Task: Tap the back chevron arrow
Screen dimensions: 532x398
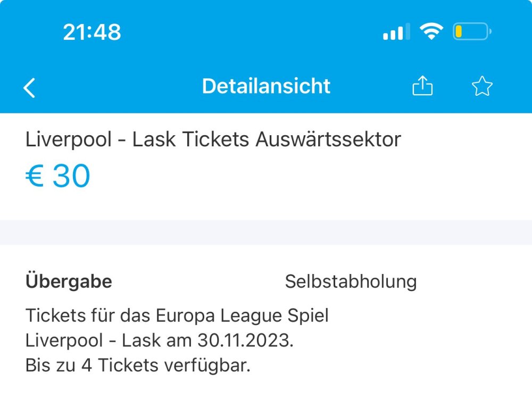Action: point(30,87)
